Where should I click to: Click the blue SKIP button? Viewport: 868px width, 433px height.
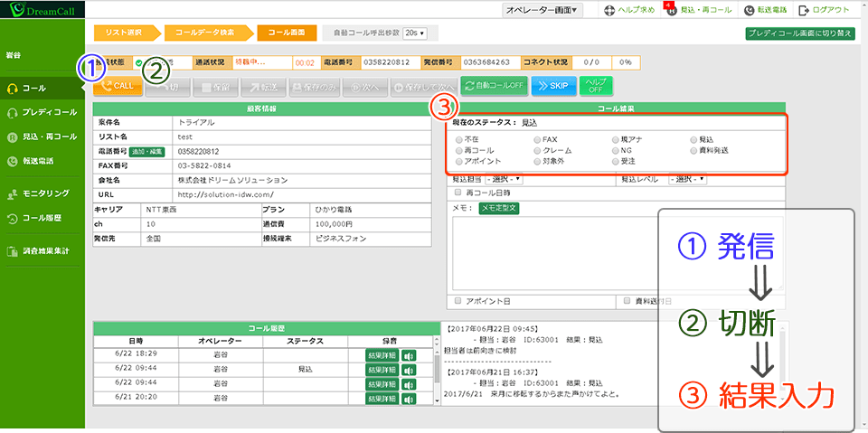point(552,86)
